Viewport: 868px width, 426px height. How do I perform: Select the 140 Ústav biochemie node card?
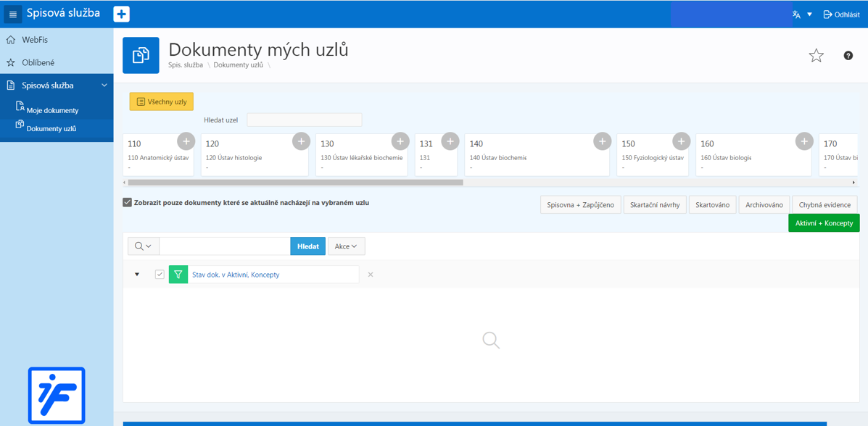pyautogui.click(x=537, y=155)
